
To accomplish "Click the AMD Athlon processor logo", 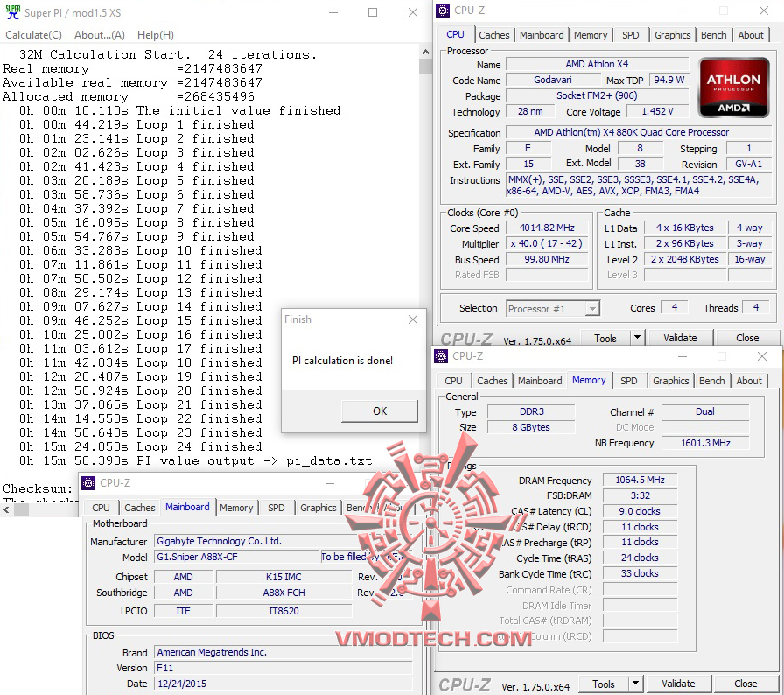I will tap(733, 88).
